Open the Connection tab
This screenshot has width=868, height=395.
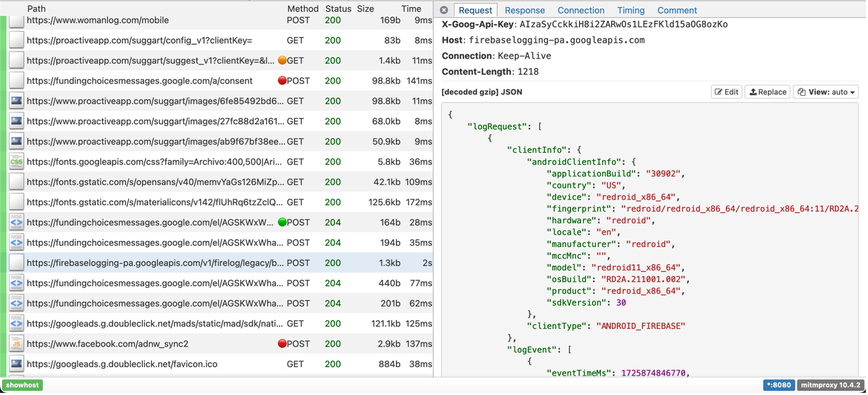581,10
